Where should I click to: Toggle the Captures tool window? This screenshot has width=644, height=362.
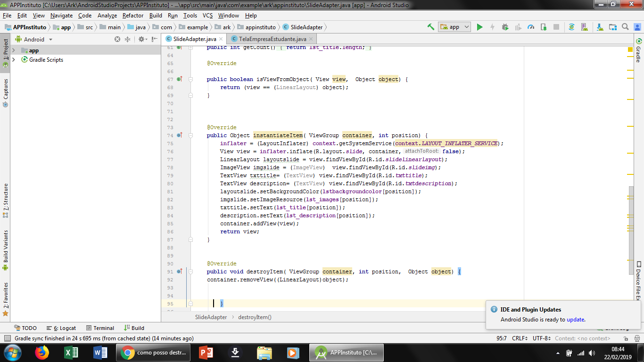point(5,93)
